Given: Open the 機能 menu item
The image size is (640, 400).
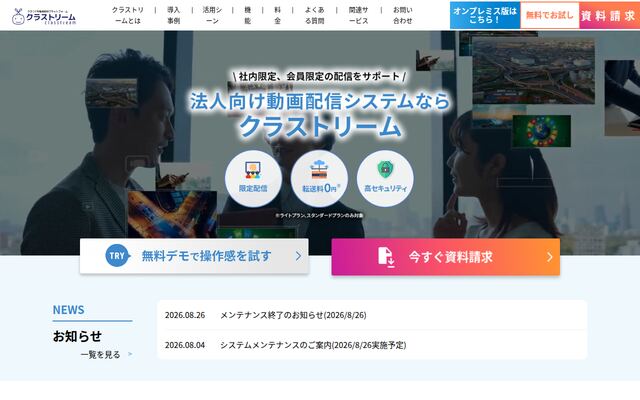Looking at the screenshot, I should pyautogui.click(x=248, y=15).
